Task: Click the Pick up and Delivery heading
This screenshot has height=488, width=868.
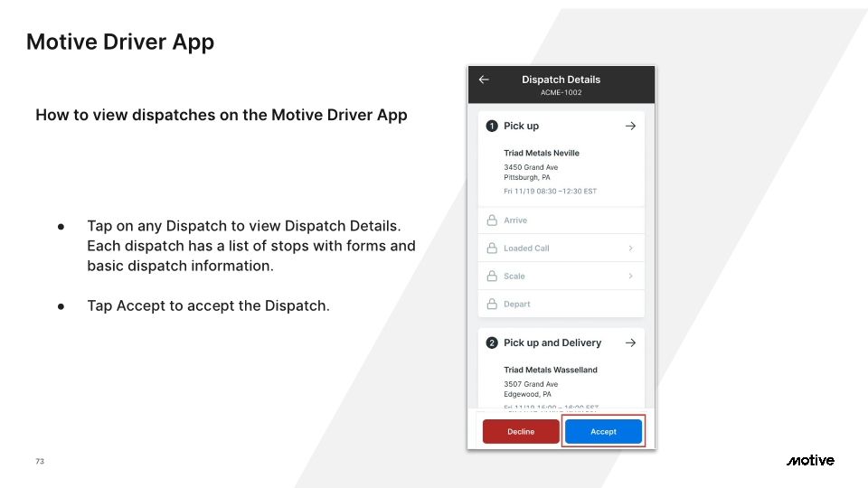Action: coord(552,343)
